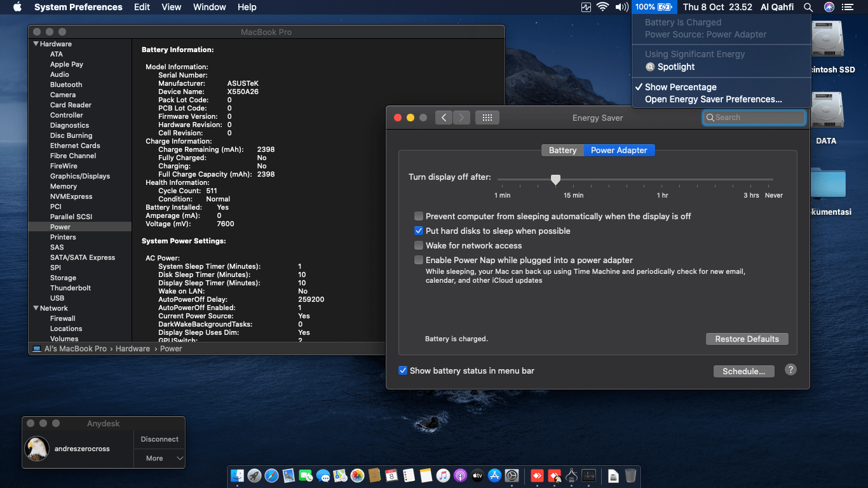Screen dimensions: 868x488
Task: Open the App Store from the Dock
Action: (x=495, y=475)
